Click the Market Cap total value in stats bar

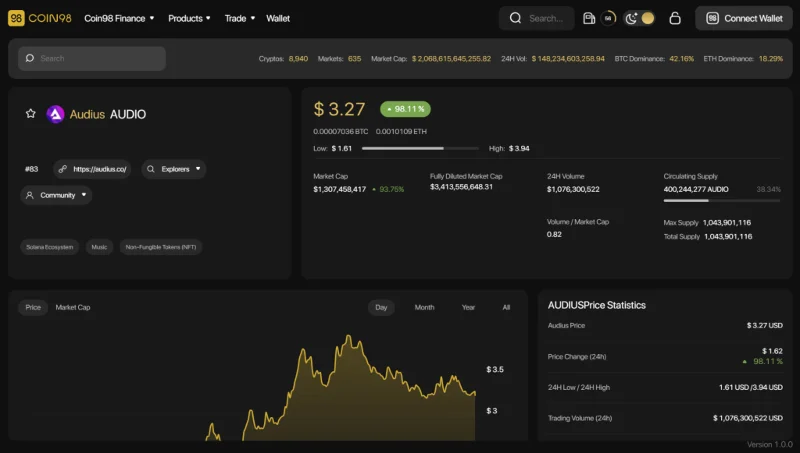click(451, 59)
